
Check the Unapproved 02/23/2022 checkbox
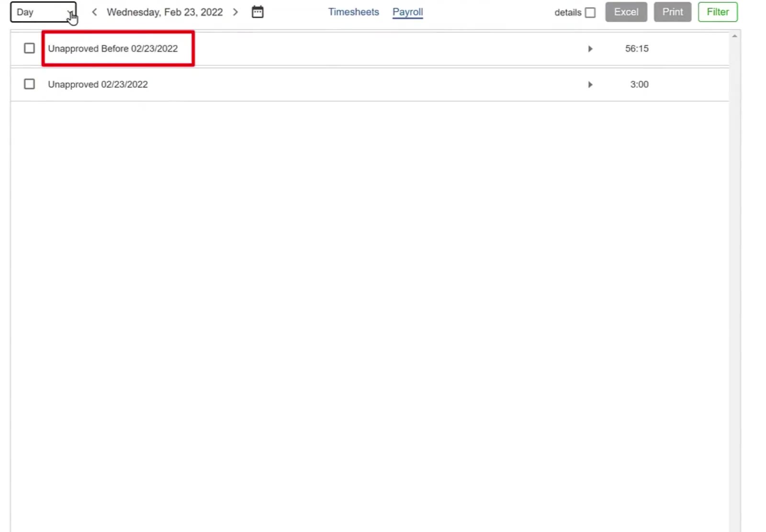tap(29, 84)
